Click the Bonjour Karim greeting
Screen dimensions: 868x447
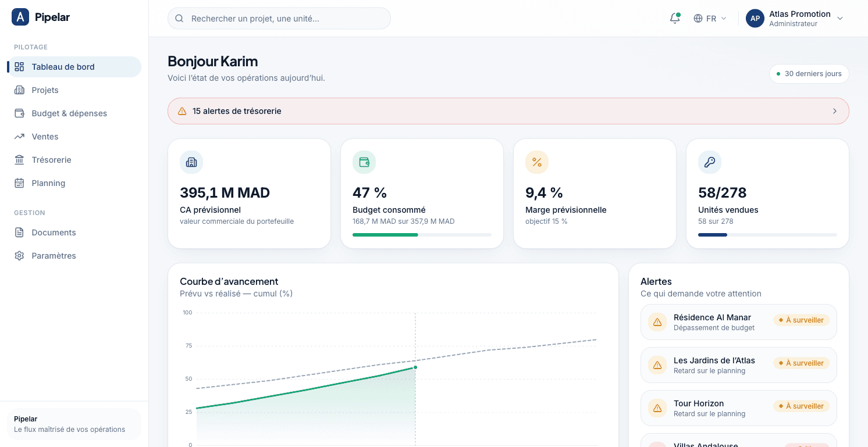213,61
